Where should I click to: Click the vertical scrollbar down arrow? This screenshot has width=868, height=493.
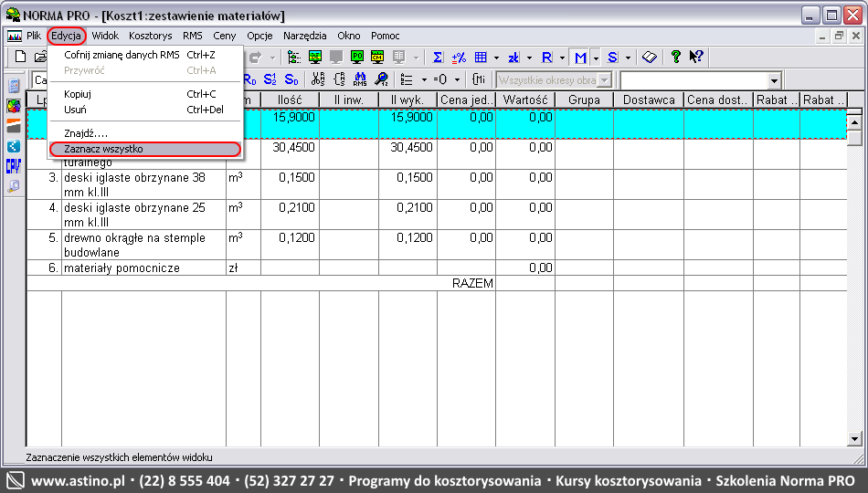click(x=854, y=439)
